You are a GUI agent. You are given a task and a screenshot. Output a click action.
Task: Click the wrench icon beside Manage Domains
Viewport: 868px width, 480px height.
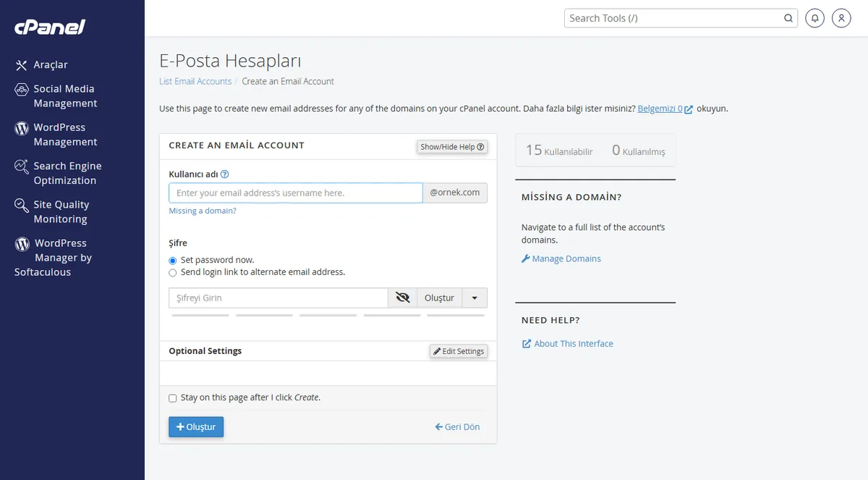[x=526, y=258]
